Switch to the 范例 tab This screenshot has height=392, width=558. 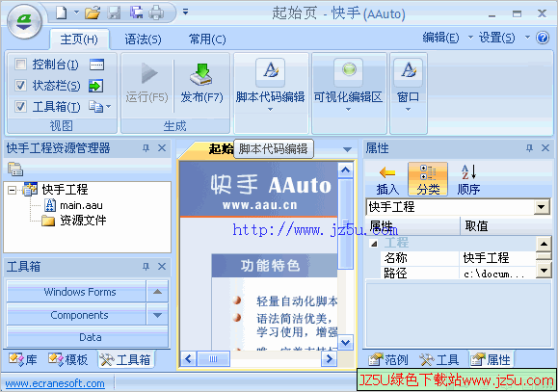388,359
